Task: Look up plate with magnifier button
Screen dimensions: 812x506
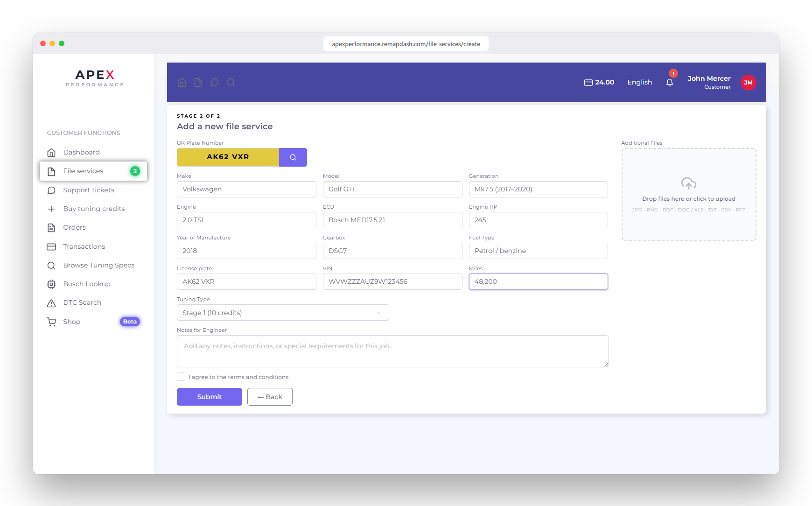Action: 293,157
